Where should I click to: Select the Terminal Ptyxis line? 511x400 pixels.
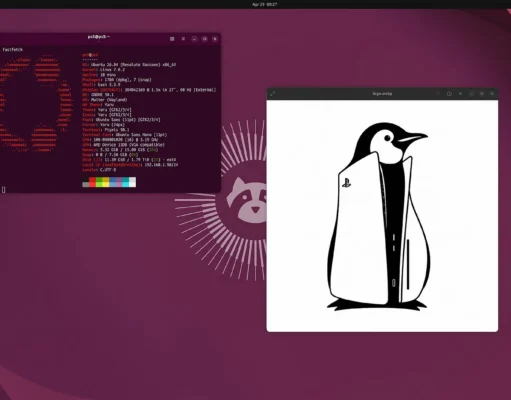point(106,130)
